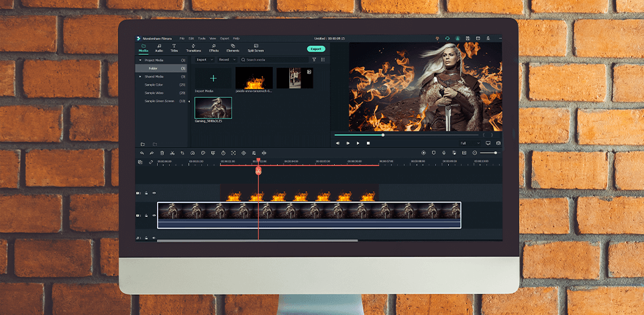Switch to the Elements tab
Image resolution: width=644 pixels, height=315 pixels.
click(x=233, y=48)
